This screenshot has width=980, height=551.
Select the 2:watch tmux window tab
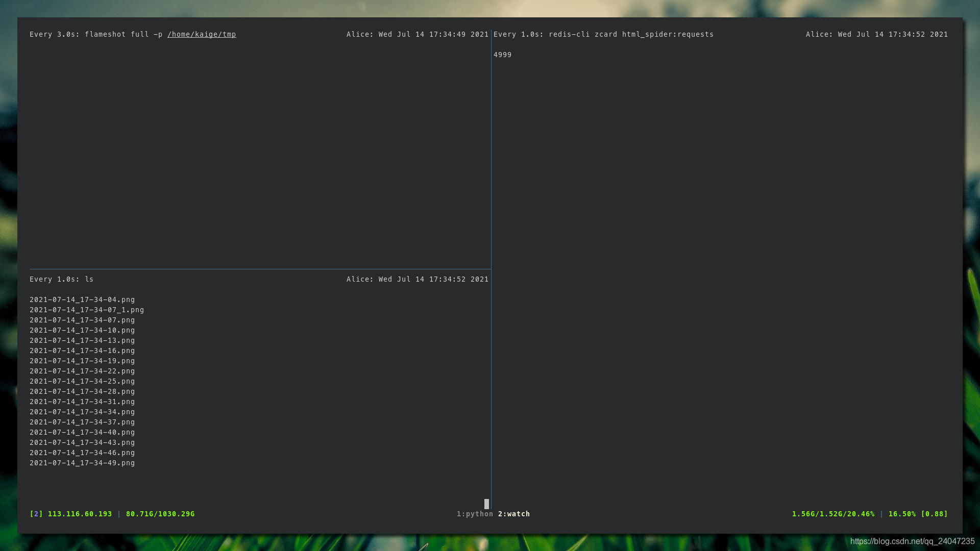514,514
